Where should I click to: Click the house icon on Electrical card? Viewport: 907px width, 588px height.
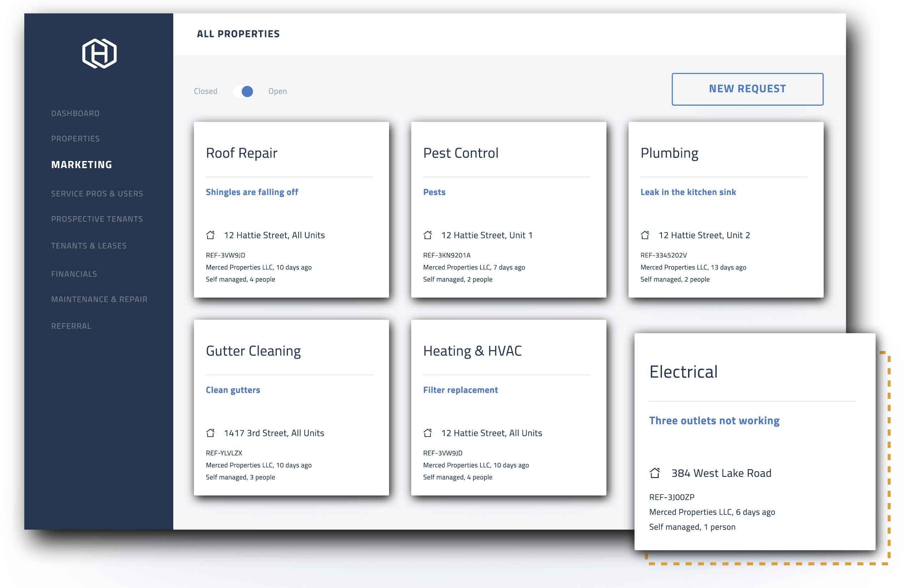[x=656, y=473]
